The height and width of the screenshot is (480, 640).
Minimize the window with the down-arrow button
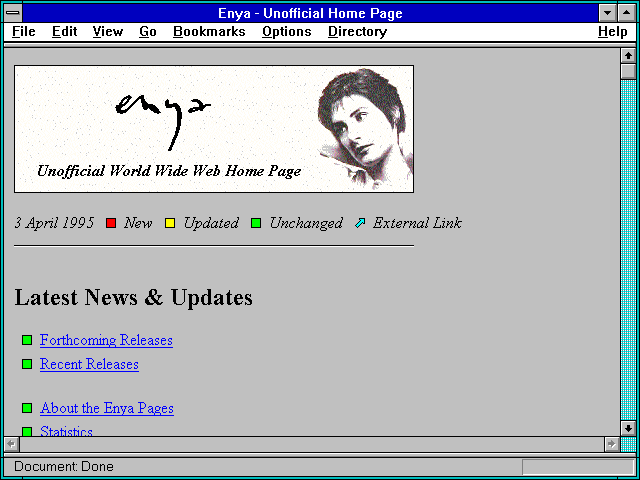point(607,13)
